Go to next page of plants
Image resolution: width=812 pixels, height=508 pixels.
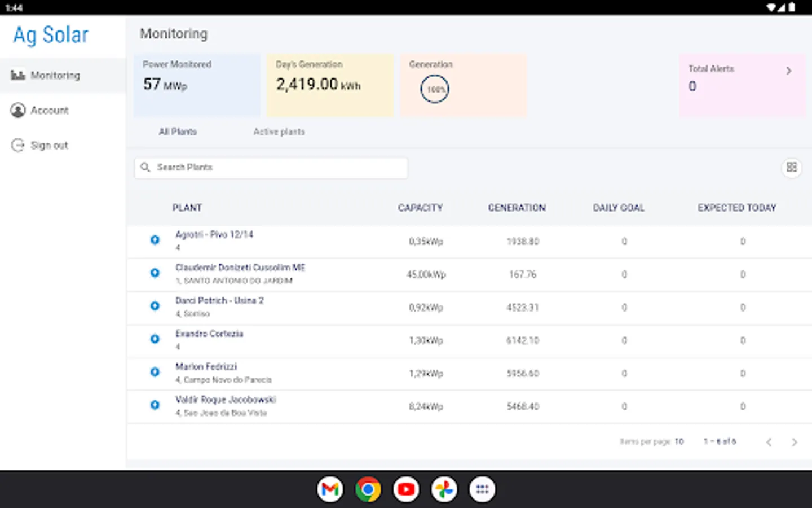794,442
